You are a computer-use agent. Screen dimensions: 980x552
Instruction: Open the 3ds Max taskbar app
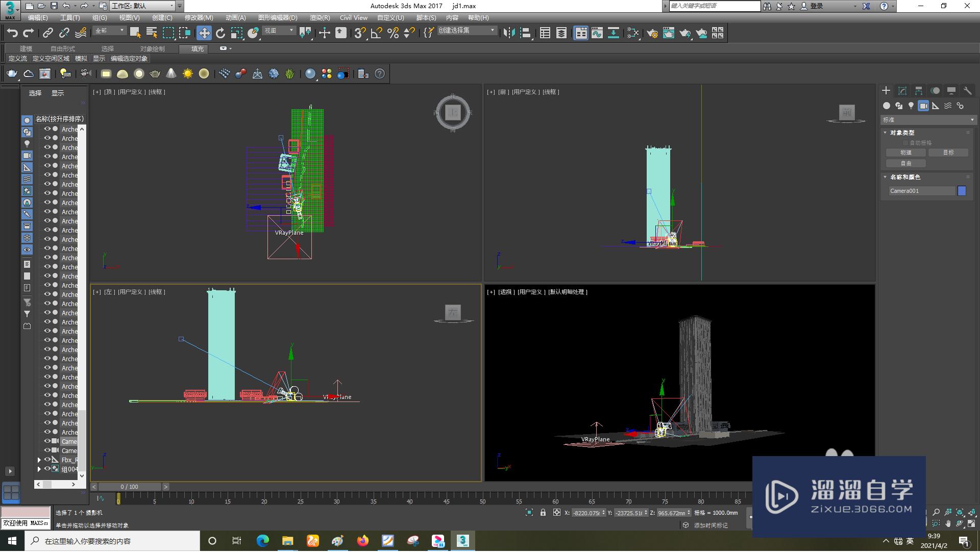pos(462,541)
